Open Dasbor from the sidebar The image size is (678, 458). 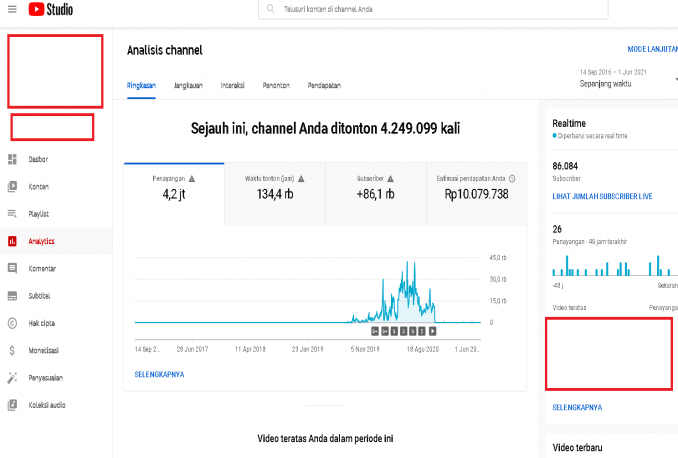click(38, 159)
